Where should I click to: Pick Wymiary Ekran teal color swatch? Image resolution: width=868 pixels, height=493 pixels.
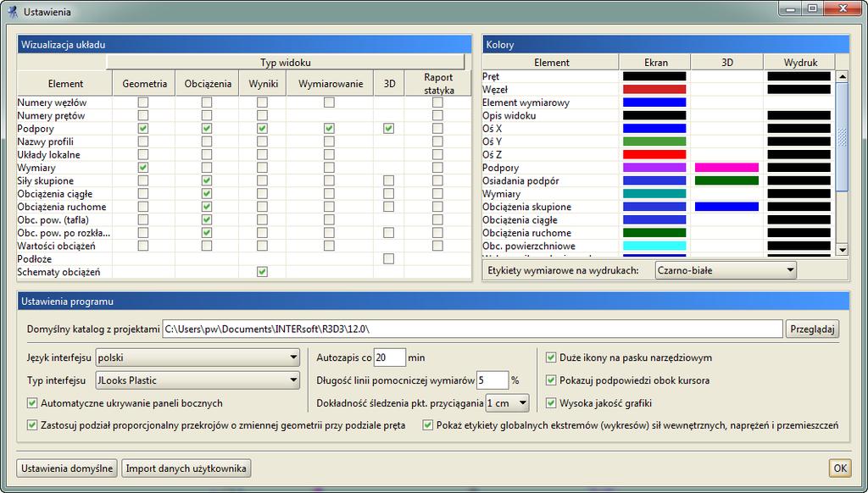pyautogui.click(x=654, y=194)
